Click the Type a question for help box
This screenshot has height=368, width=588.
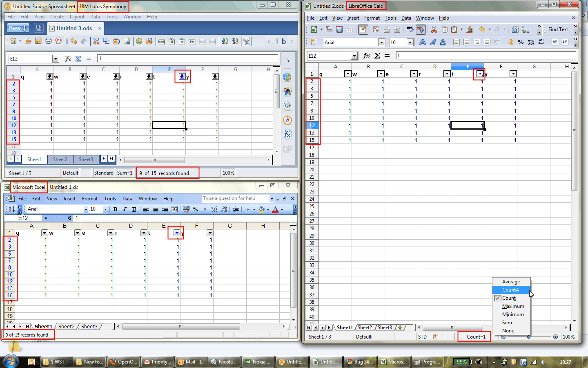point(235,199)
